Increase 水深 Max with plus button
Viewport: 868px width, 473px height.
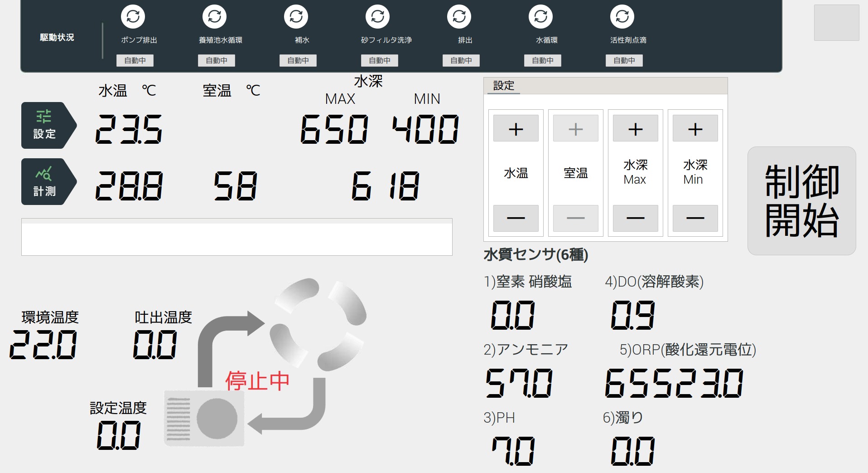635,129
